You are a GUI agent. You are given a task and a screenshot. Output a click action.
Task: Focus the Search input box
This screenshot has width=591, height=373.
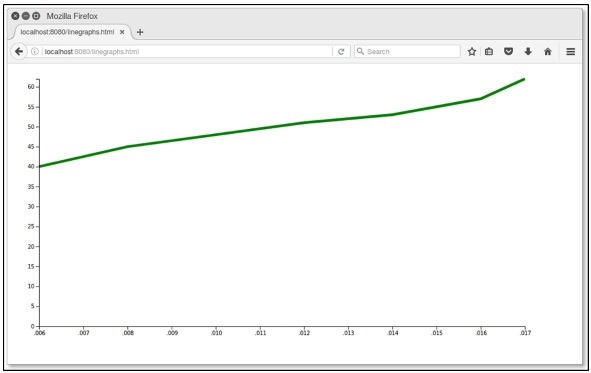pos(407,52)
